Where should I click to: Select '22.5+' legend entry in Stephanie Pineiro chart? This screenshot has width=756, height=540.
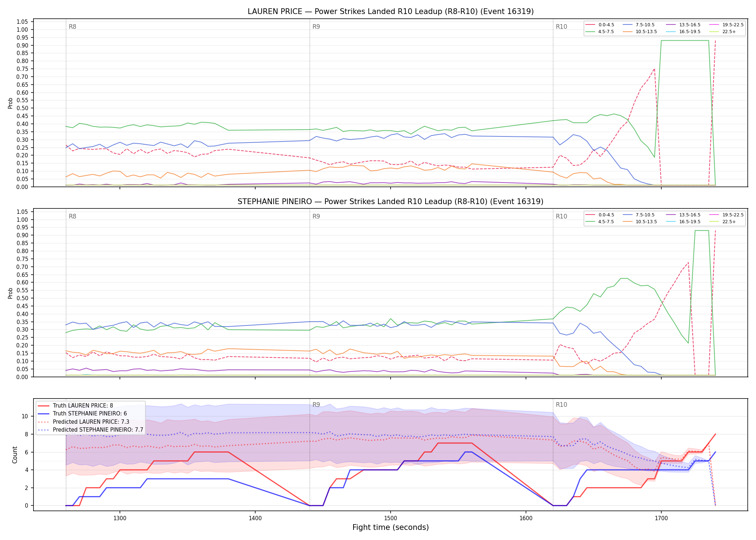[723, 222]
